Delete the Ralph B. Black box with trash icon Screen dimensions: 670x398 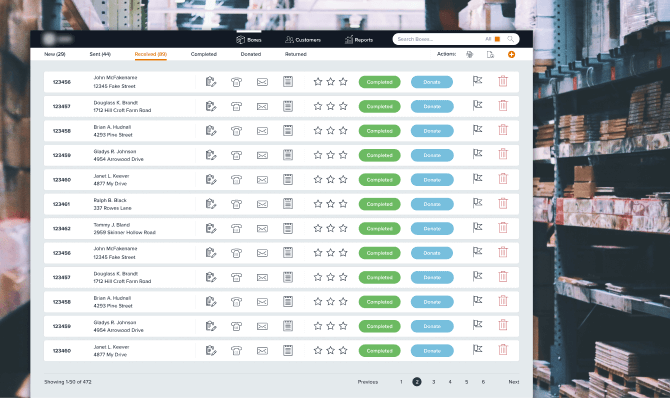tap(503, 203)
